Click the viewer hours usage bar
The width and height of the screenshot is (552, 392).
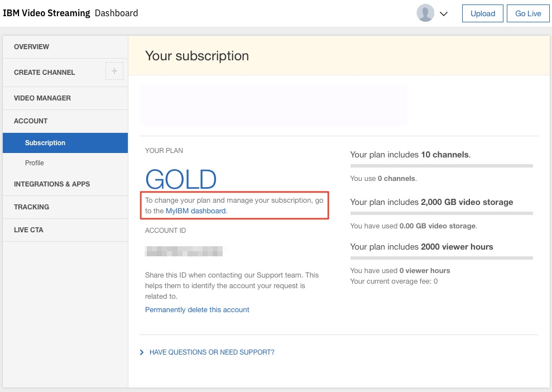point(441,258)
